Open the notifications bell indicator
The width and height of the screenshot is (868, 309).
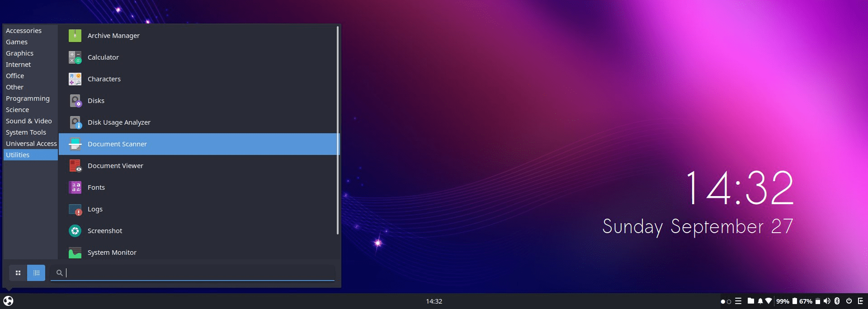760,301
